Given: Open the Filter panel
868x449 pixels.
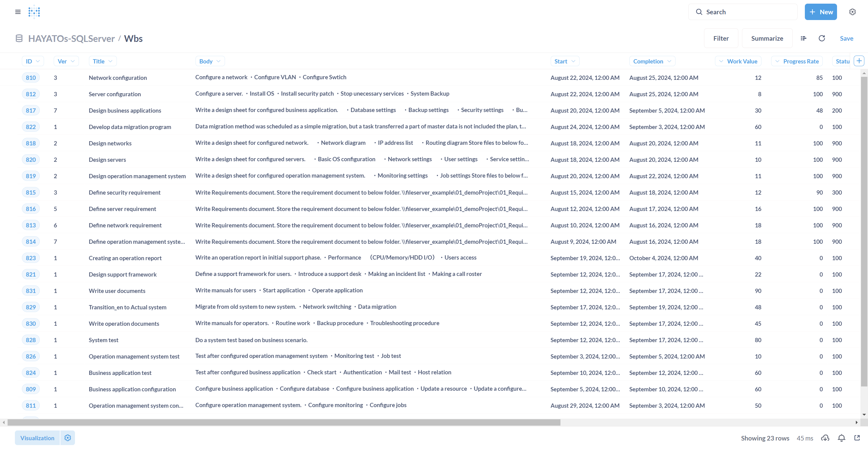Looking at the screenshot, I should coord(721,38).
